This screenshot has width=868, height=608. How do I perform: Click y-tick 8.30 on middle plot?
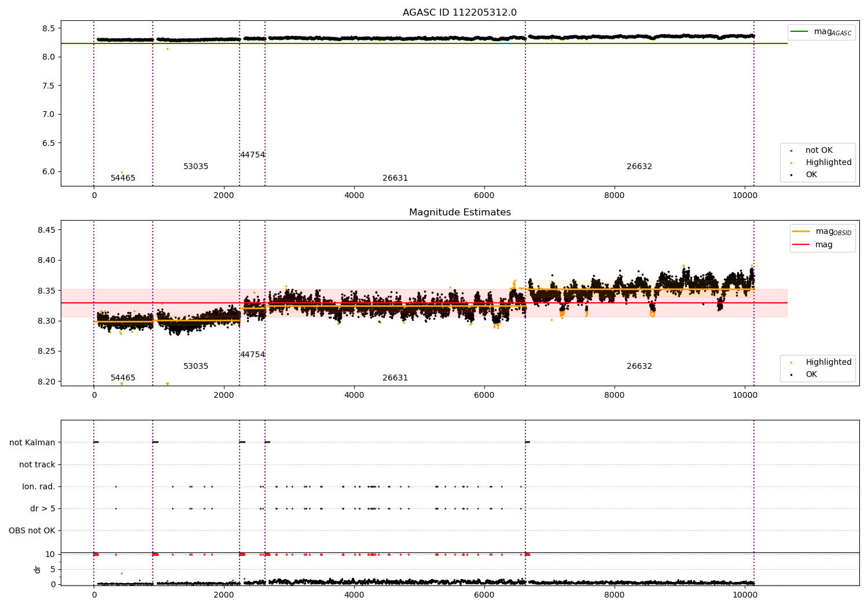click(46, 321)
